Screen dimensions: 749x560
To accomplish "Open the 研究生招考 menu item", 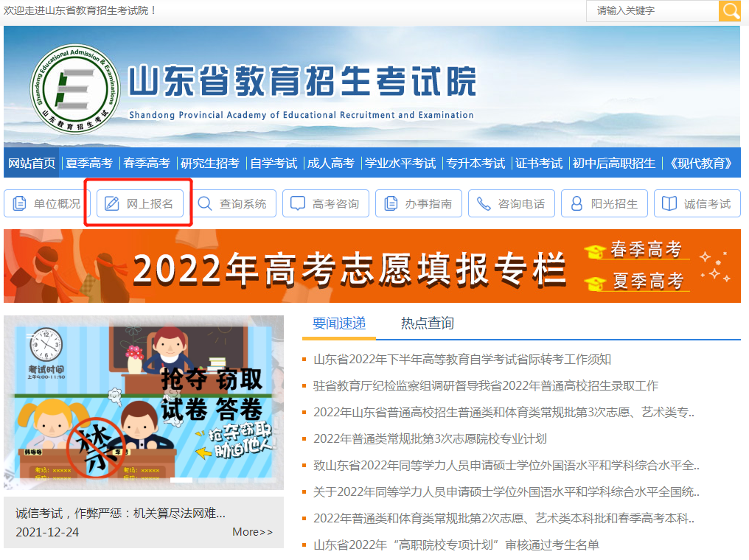I will click(211, 164).
